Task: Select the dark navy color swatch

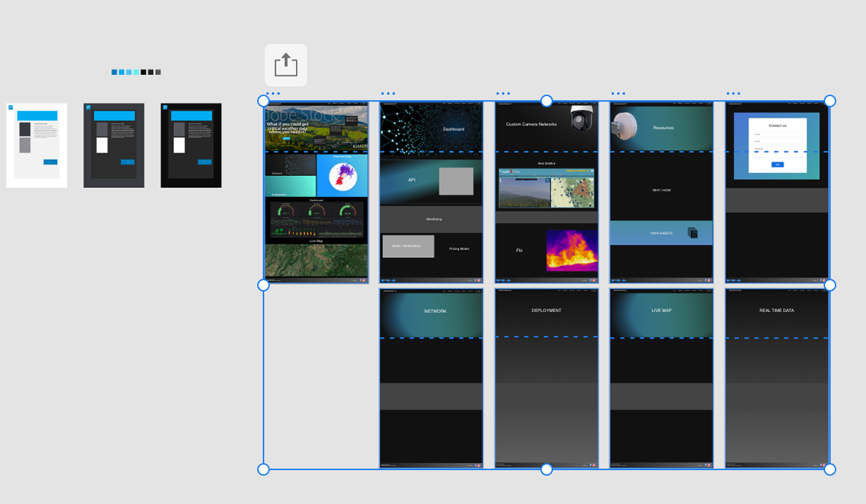Action: coord(114,71)
